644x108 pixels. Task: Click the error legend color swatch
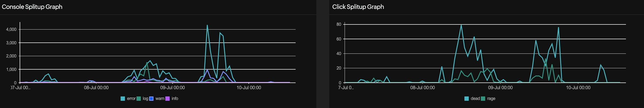click(123, 99)
